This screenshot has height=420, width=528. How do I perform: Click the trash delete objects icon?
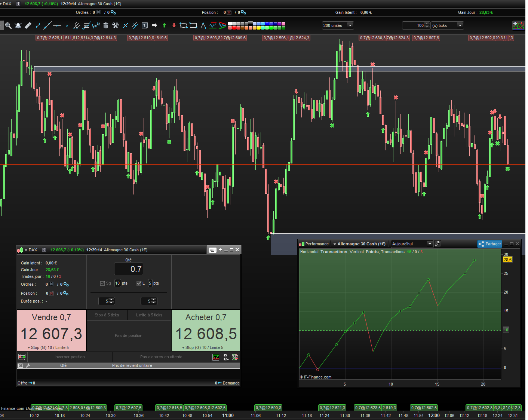106,25
